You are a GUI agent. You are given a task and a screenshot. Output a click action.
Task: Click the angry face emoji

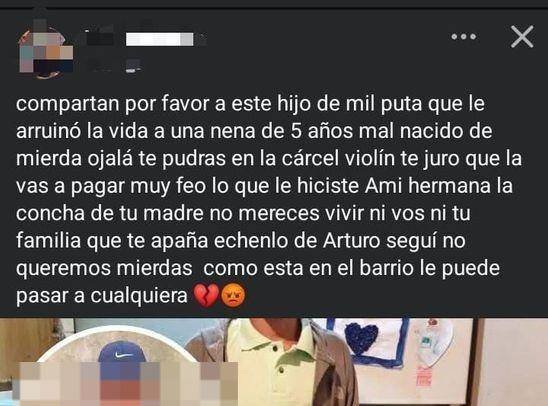pos(233,296)
